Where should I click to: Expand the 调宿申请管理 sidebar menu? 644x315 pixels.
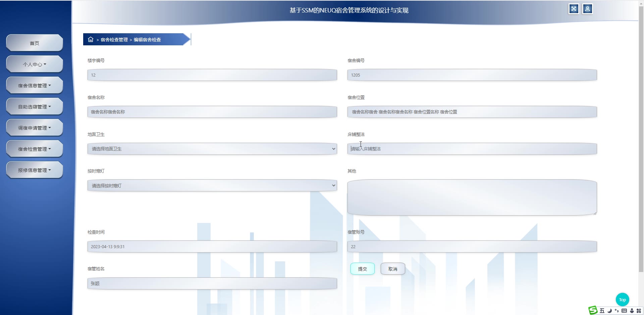point(35,128)
